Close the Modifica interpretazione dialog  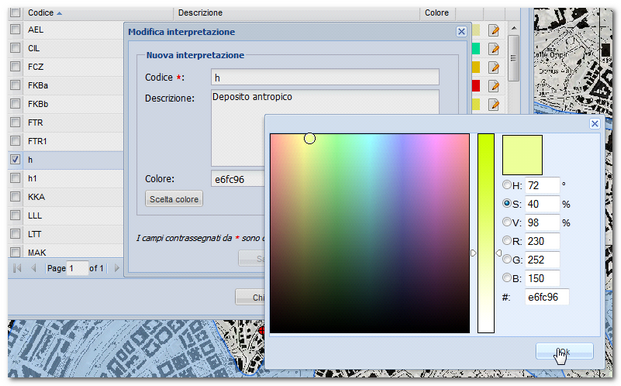pos(461,32)
